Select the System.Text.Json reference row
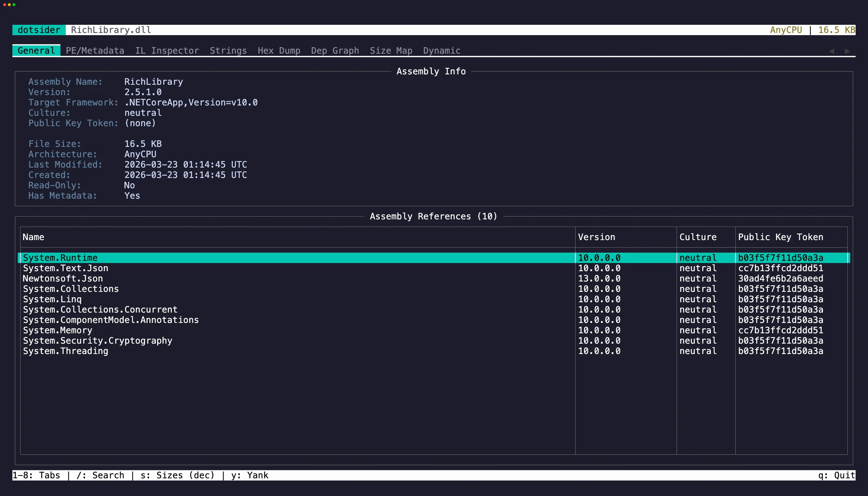The image size is (868, 496). [x=65, y=268]
